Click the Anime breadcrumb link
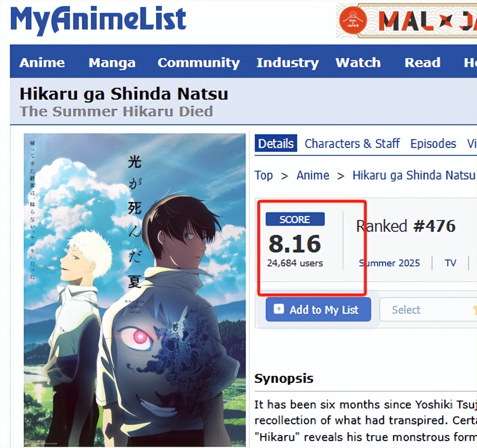 (313, 175)
